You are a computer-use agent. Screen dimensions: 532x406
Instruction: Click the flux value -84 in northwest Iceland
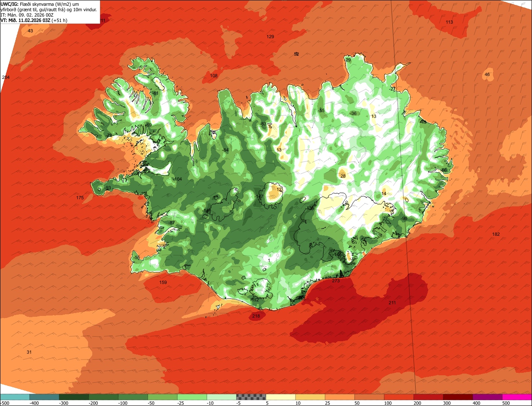tap(225, 150)
